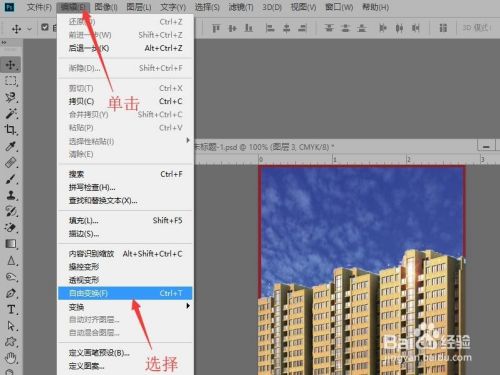Select the Blur tool
This screenshot has width=500, height=375.
[x=11, y=260]
